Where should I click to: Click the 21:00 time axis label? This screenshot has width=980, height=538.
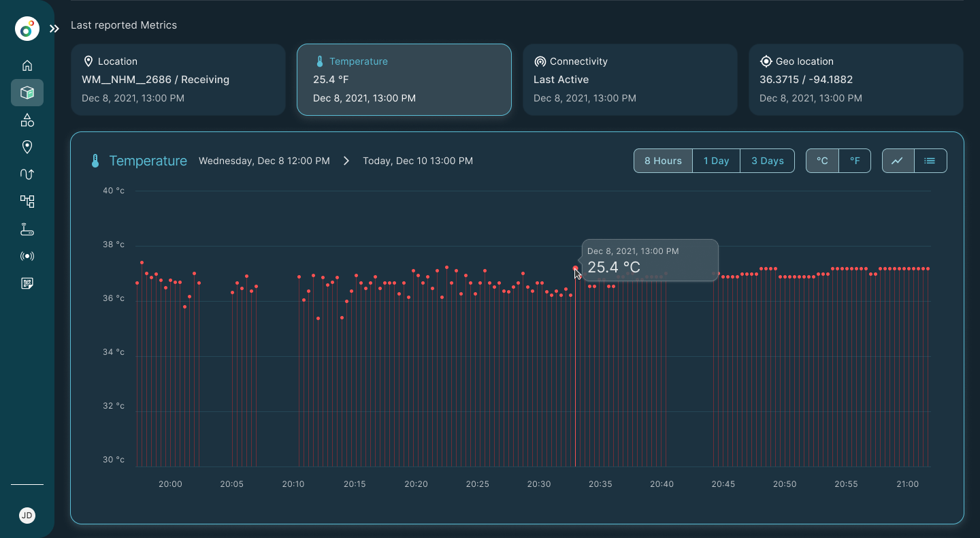point(907,484)
